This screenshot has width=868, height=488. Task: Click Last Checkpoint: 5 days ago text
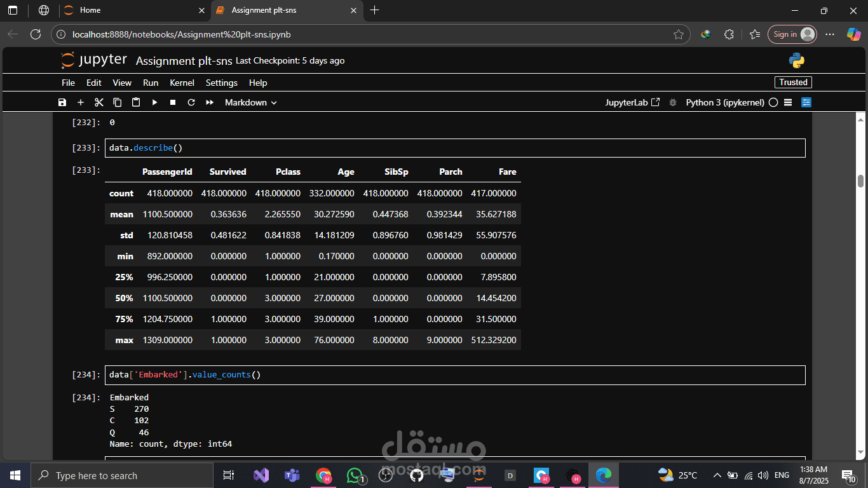click(290, 60)
